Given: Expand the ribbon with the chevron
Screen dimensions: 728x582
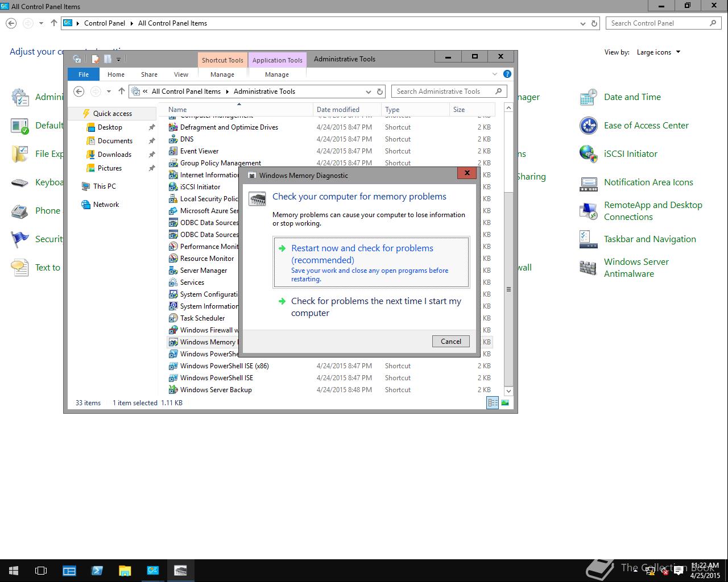Looking at the screenshot, I should point(494,74).
